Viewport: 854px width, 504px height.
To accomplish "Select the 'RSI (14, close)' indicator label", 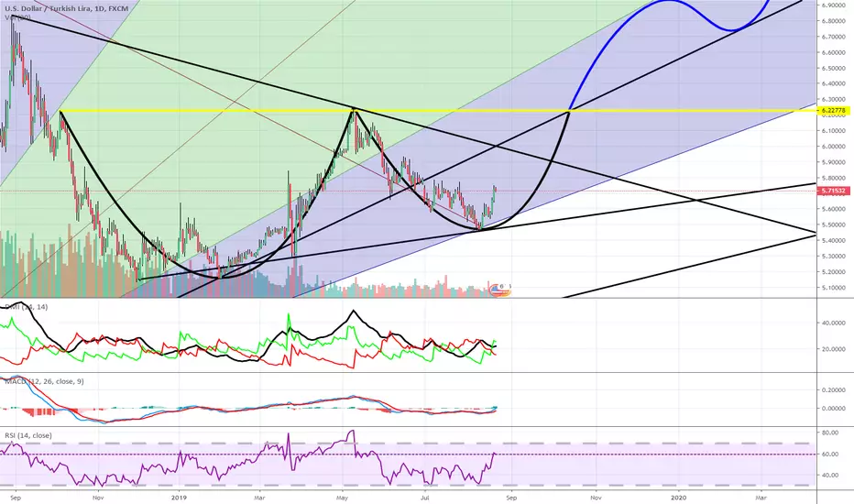I will [x=28, y=435].
